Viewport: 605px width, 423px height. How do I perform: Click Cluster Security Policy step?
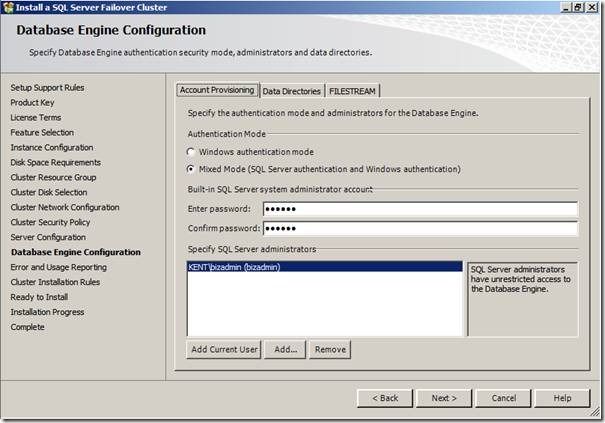click(x=50, y=222)
